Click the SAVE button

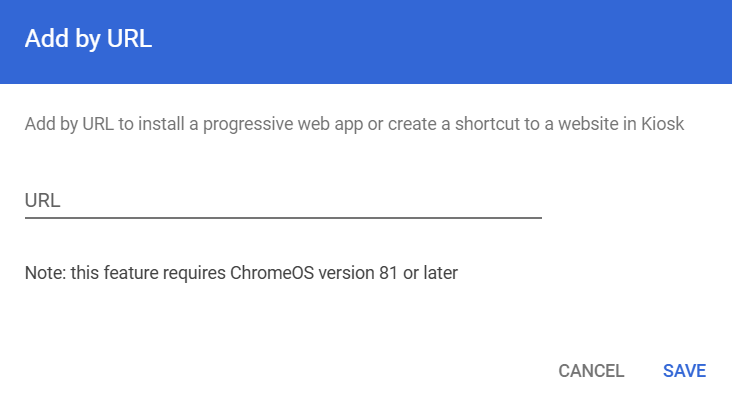(684, 371)
